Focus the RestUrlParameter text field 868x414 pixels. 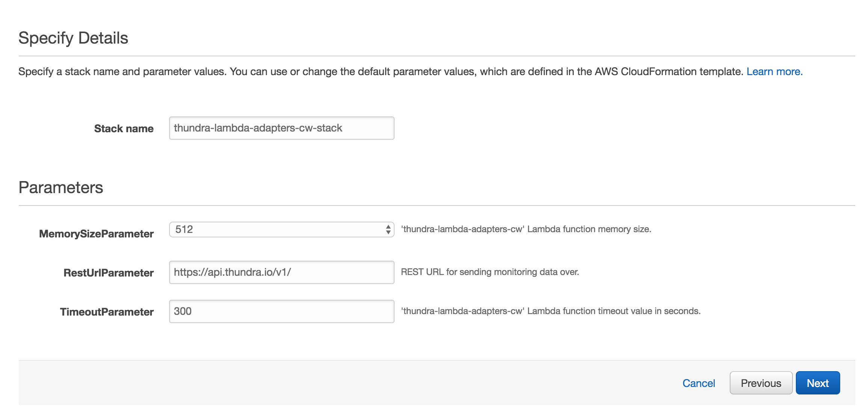pos(281,272)
